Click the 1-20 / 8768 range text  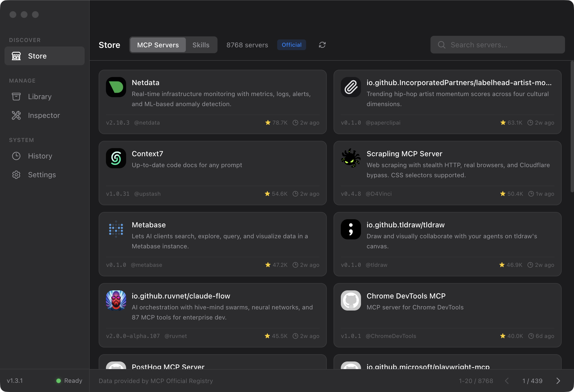(476, 381)
